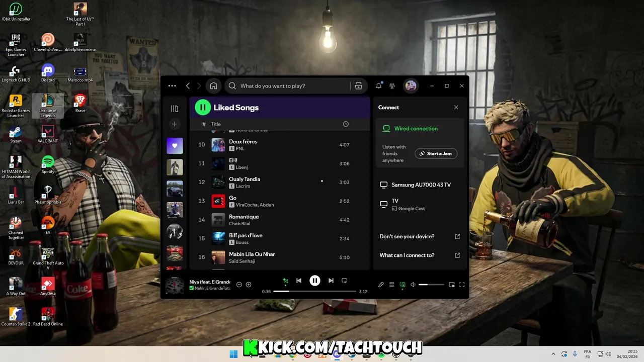The height and width of the screenshot is (362, 644).
Task: Open artist Bouss link
Action: tap(242, 242)
